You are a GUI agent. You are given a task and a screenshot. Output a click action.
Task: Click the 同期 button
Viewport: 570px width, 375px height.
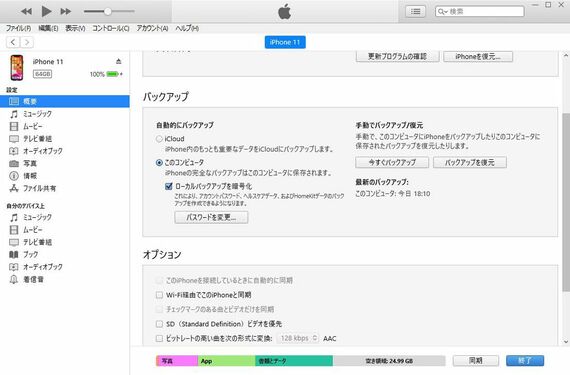[475, 360]
